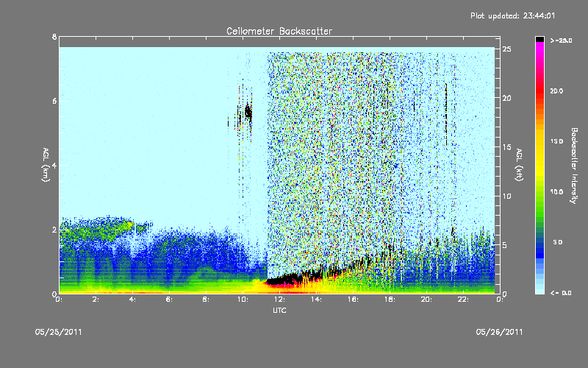The height and width of the screenshot is (368, 588).
Task: Click the '5' kft tick on right axis
Action: 505,245
